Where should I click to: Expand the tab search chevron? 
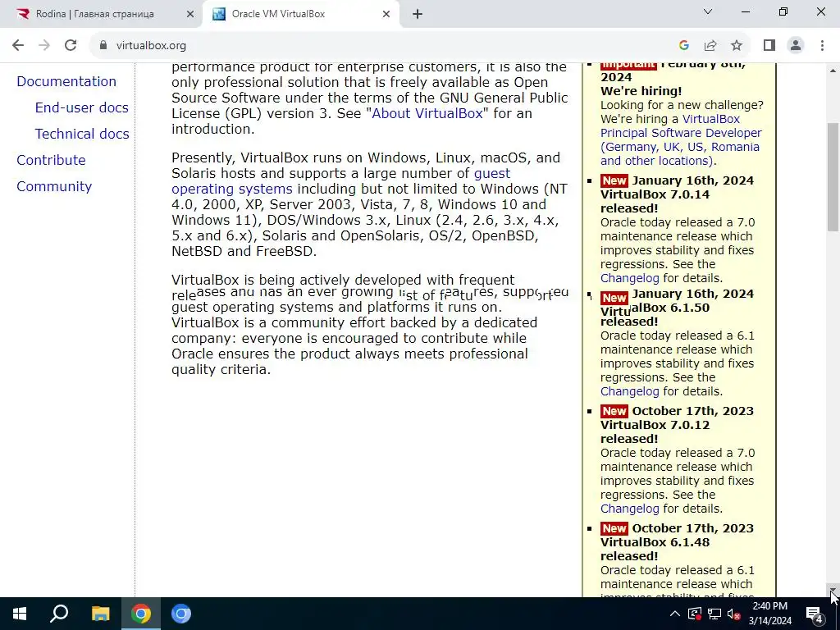pos(708,11)
